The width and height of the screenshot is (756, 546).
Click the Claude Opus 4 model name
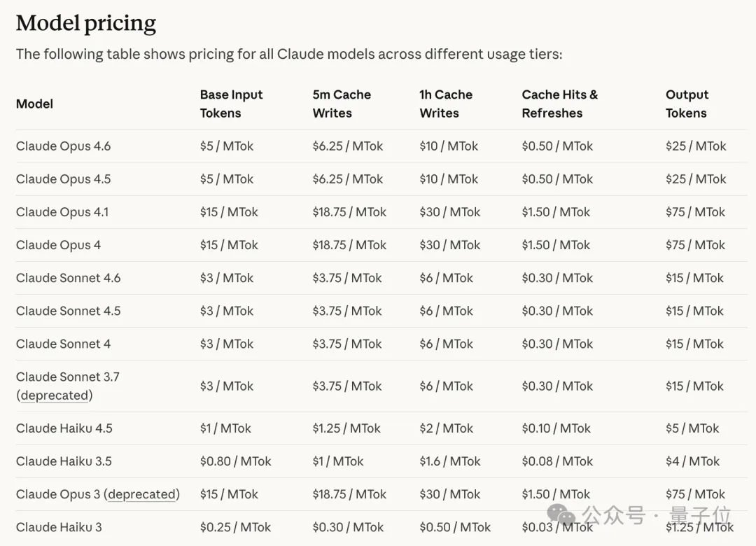58,245
